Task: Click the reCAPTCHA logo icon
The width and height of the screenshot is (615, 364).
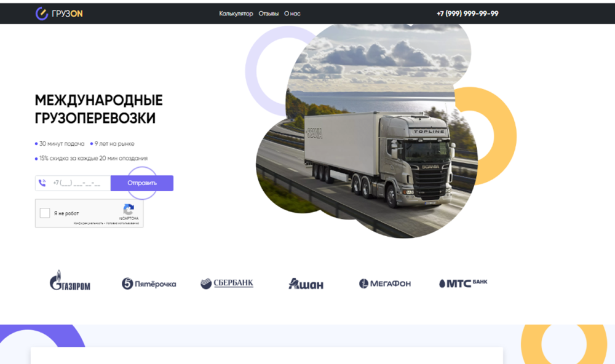Action: click(x=129, y=210)
